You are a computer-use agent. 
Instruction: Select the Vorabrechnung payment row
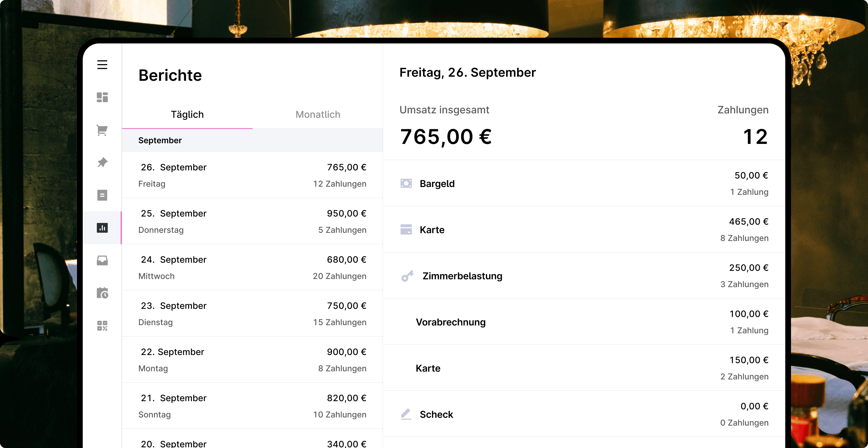pos(584,322)
